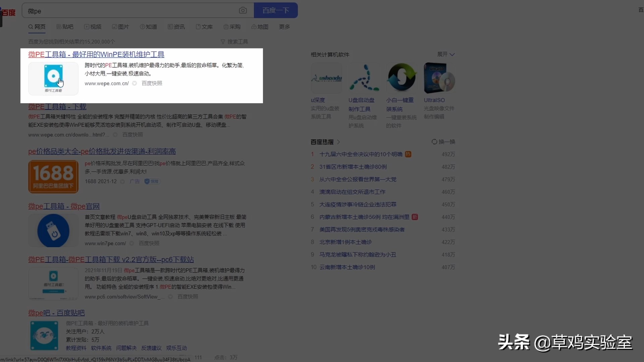Switch to the 图片 tab

(121, 26)
